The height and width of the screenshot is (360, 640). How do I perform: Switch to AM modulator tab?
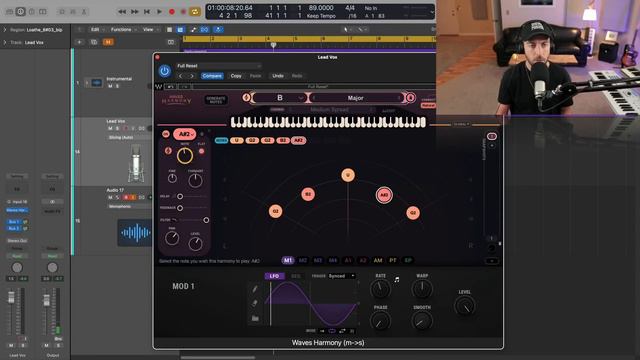click(x=378, y=260)
